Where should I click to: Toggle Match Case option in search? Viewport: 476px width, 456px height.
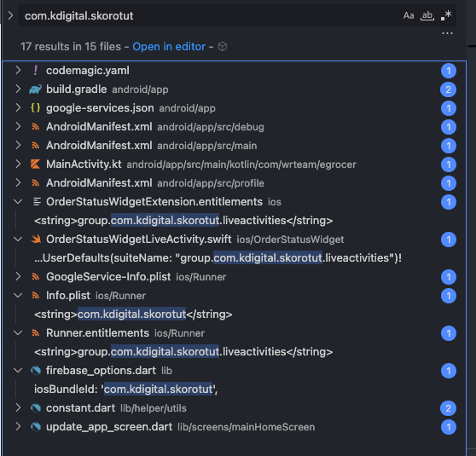(x=409, y=15)
